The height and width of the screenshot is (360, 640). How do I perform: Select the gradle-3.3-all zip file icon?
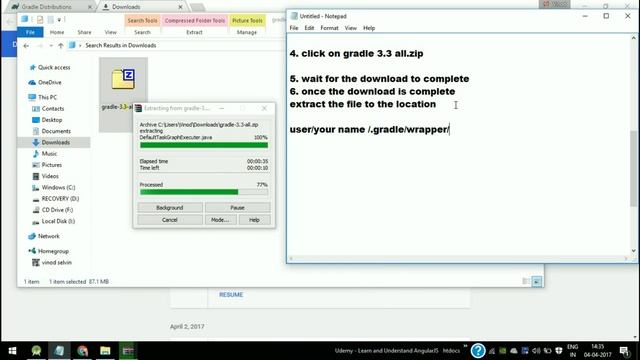click(123, 79)
